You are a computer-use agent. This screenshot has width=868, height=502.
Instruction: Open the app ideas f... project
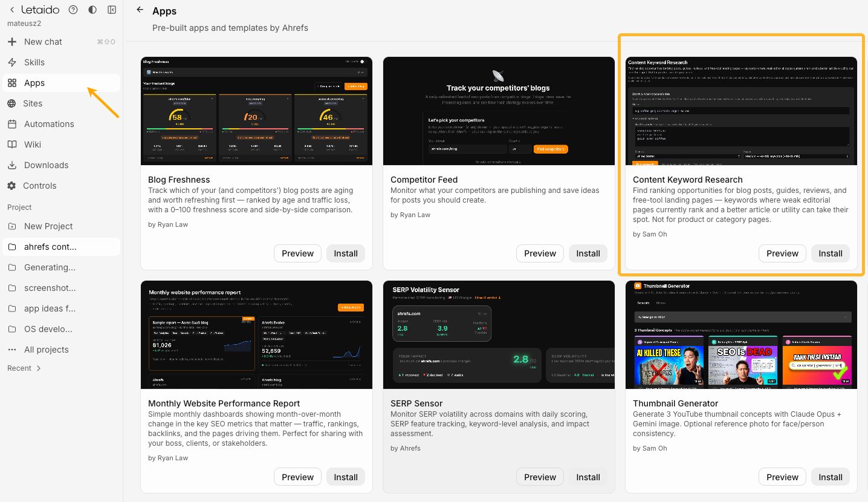pos(61,308)
